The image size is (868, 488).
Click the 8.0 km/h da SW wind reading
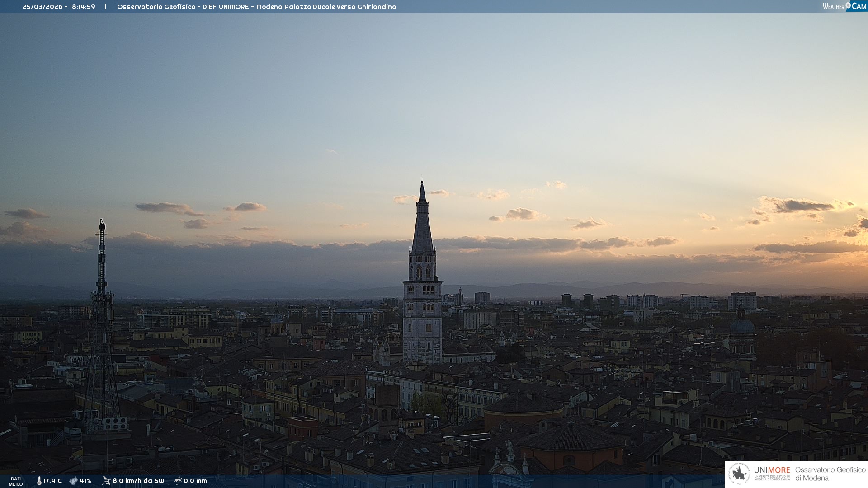(x=138, y=481)
